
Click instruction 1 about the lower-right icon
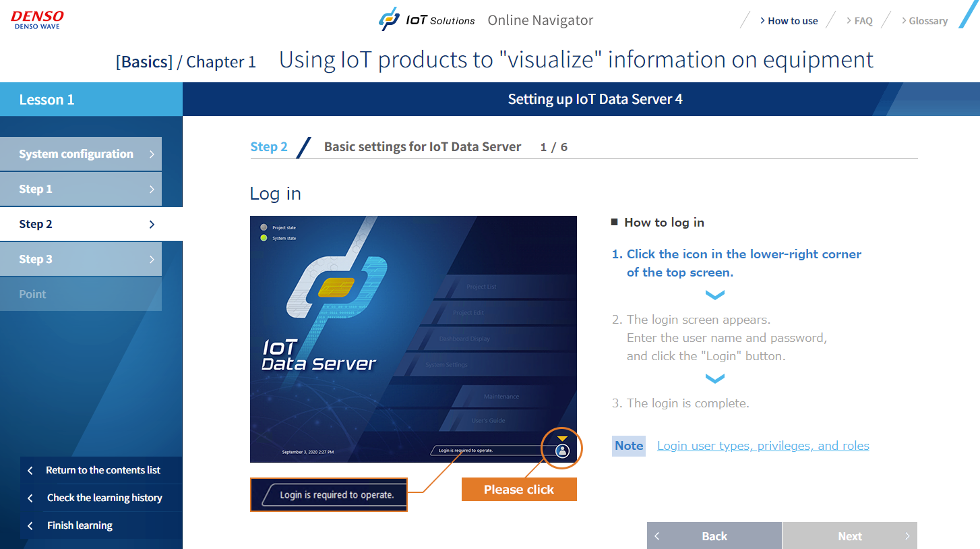point(736,263)
